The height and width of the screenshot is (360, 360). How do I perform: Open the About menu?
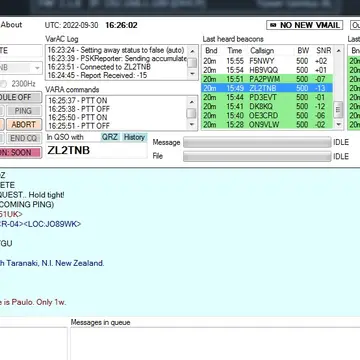[x=11, y=25]
